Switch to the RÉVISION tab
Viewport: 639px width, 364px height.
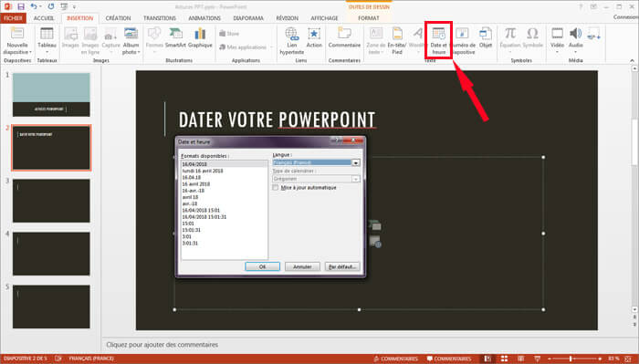287,18
